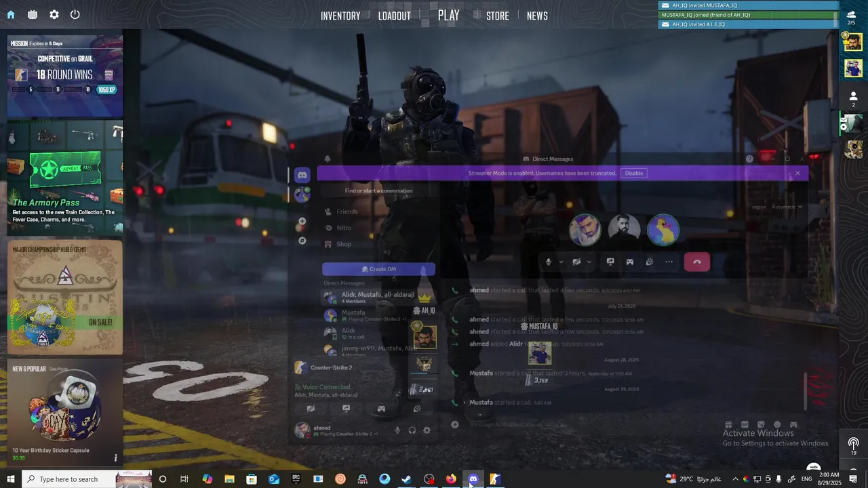Click Find or start a conversation field
This screenshot has width=868, height=488.
click(378, 190)
